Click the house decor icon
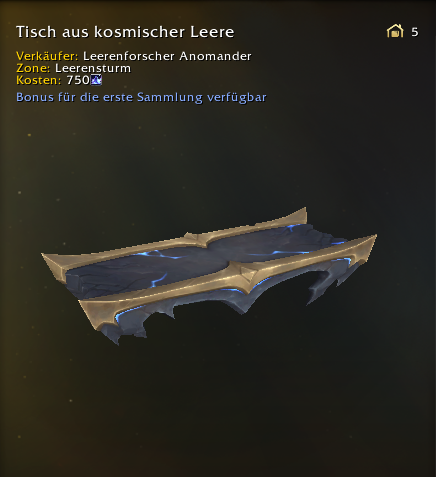This screenshot has height=477, width=436. [x=395, y=31]
